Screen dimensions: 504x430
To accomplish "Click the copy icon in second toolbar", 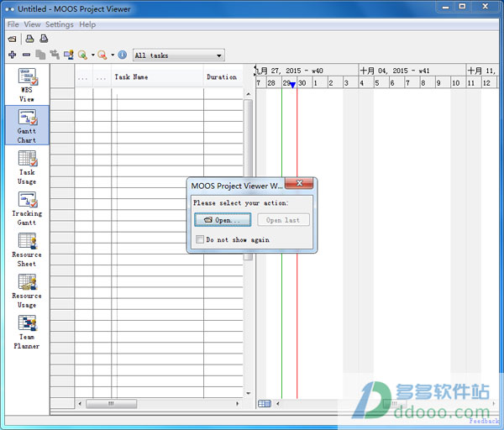I will point(40,55).
